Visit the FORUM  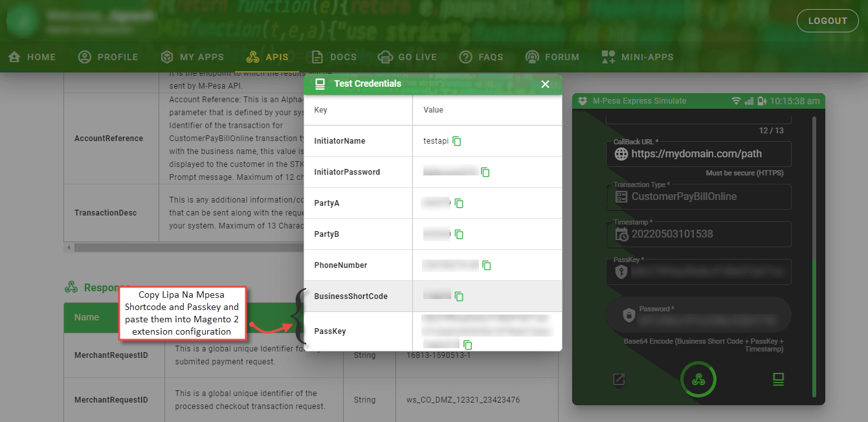click(552, 57)
